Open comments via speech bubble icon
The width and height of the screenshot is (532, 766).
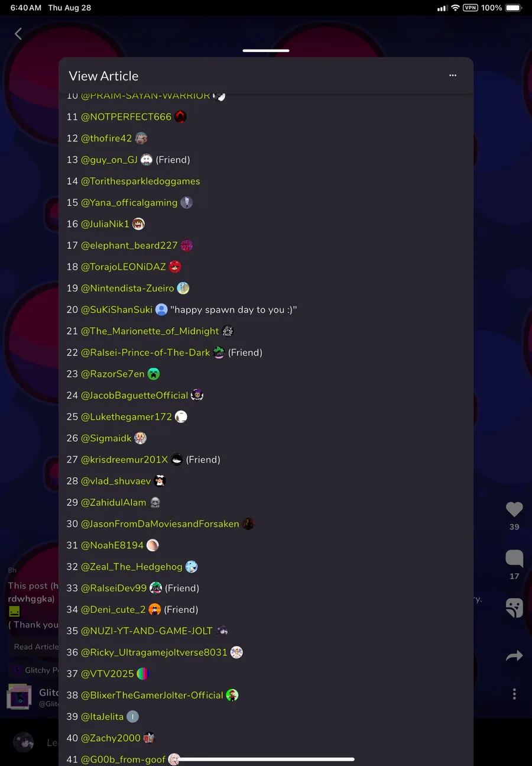(x=514, y=558)
